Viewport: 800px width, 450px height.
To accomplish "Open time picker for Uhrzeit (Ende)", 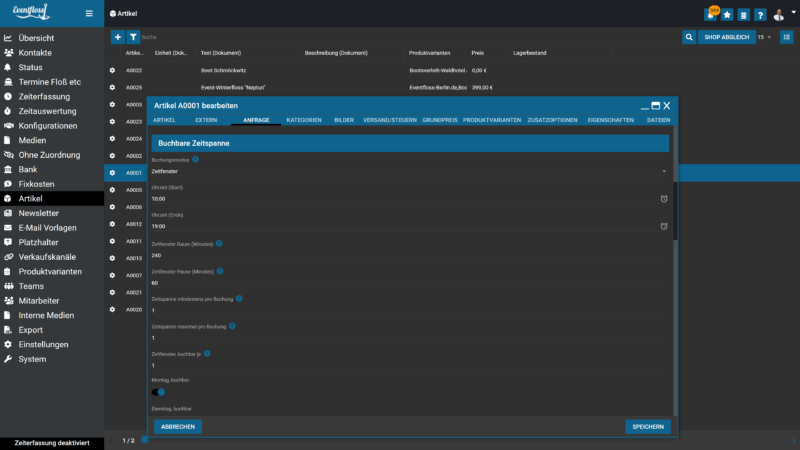I will click(664, 226).
